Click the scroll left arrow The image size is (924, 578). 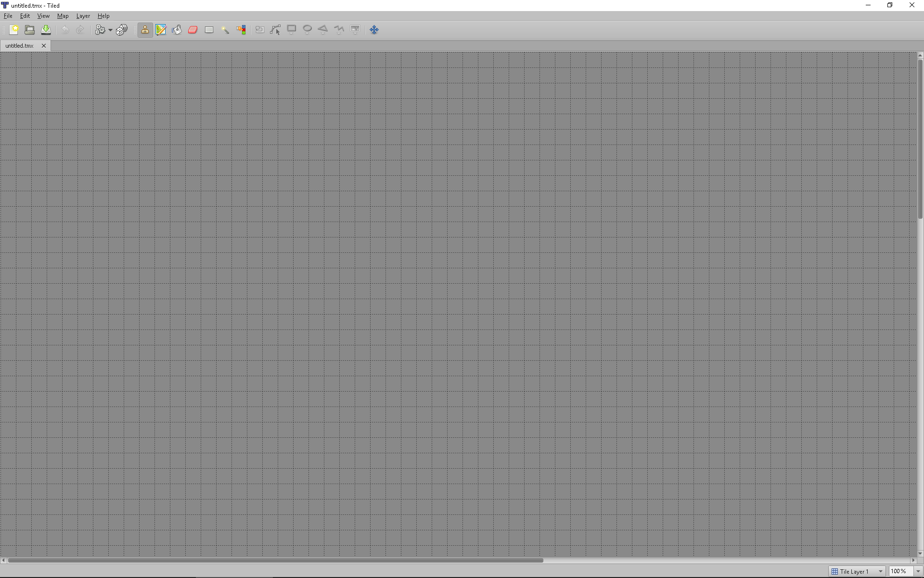[3, 560]
